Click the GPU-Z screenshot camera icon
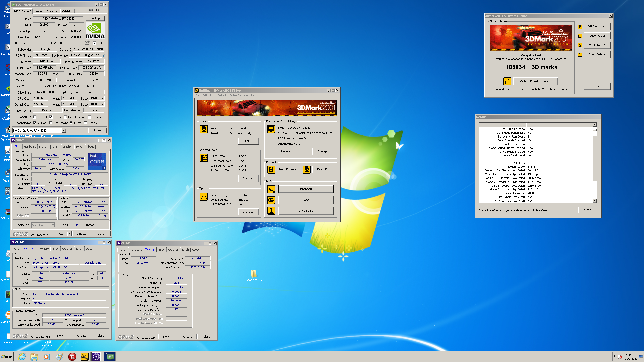644x362 pixels. pyautogui.click(x=91, y=10)
